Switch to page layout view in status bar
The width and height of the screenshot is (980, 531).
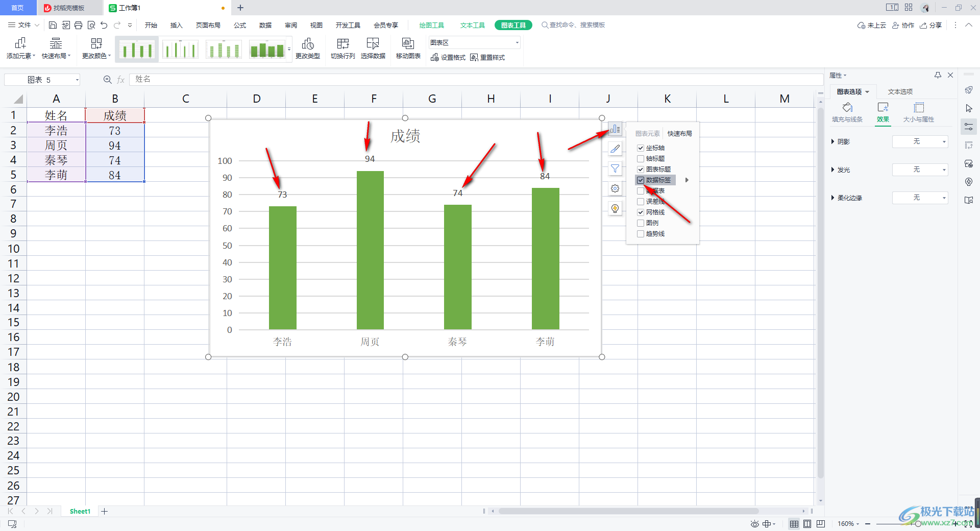point(807,524)
